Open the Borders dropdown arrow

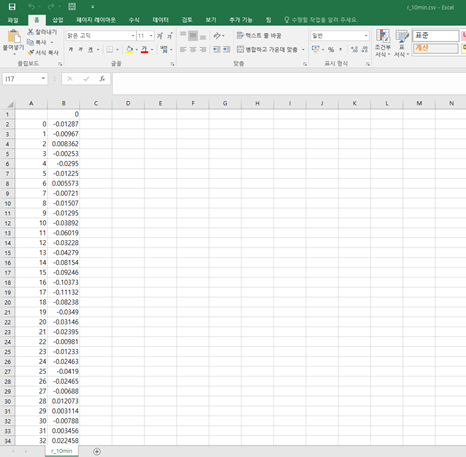click(117, 50)
